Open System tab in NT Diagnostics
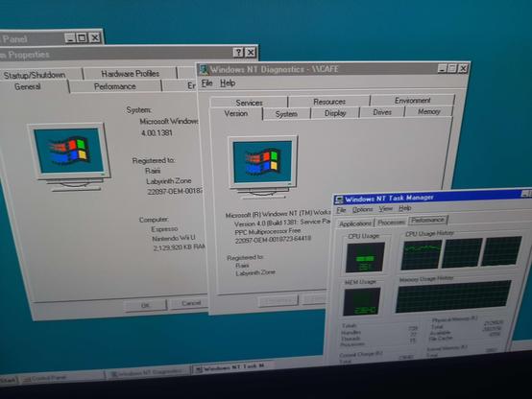The height and width of the screenshot is (399, 532). (286, 114)
